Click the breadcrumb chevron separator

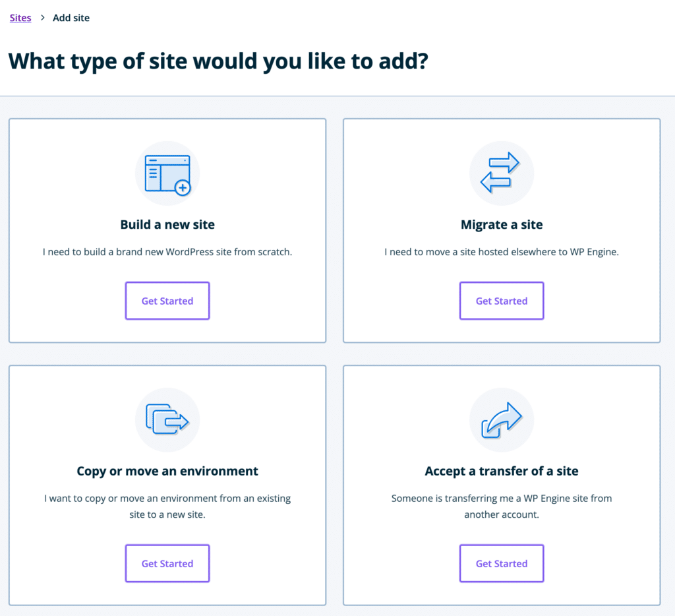(x=42, y=18)
